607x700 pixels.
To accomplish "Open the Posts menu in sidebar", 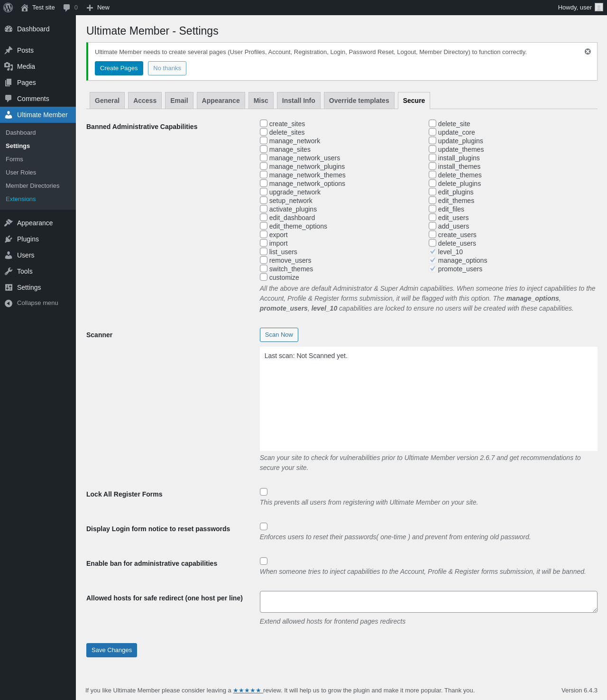I will [38, 50].
